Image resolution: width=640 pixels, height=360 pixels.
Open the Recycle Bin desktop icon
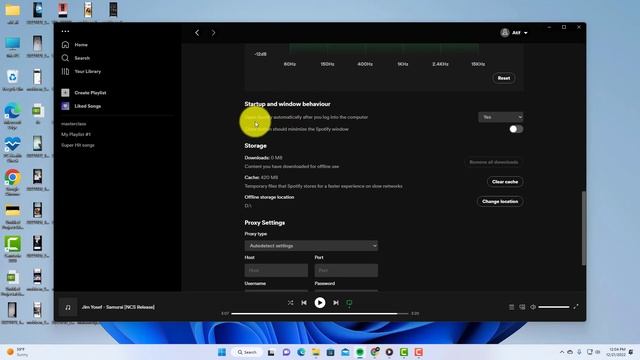pyautogui.click(x=13, y=80)
